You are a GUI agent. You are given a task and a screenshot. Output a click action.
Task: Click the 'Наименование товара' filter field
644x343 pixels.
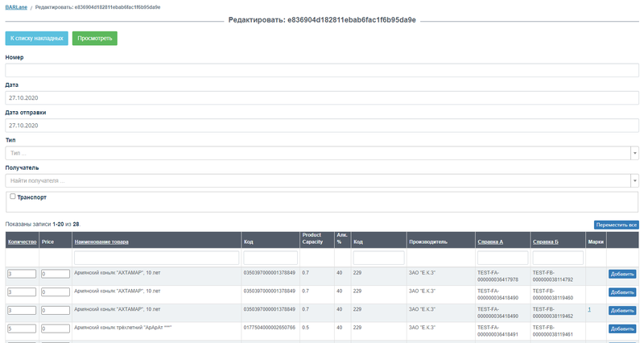click(x=156, y=258)
